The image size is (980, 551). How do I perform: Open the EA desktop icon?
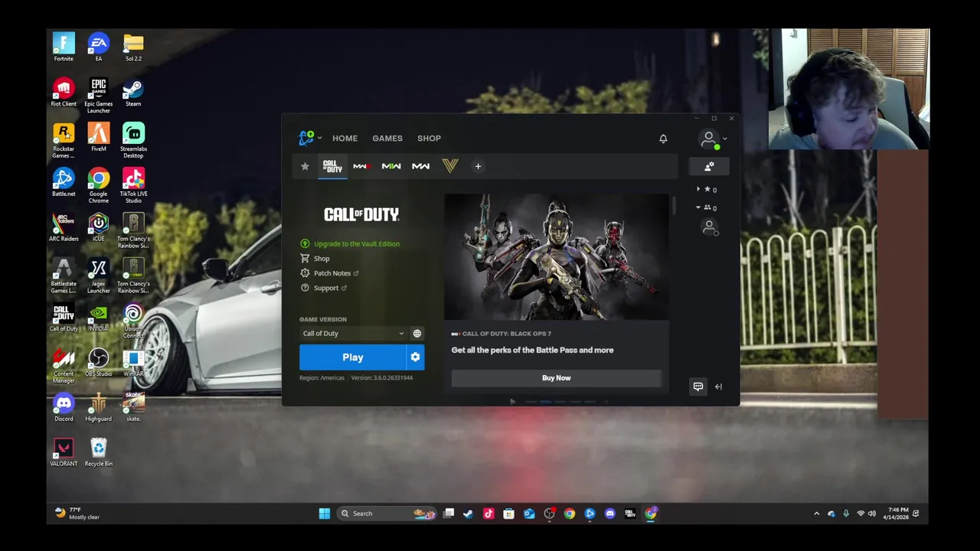(x=98, y=47)
